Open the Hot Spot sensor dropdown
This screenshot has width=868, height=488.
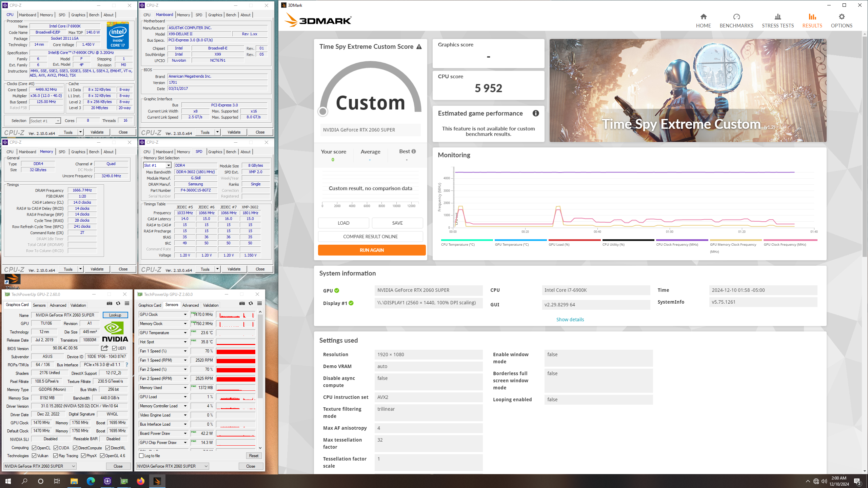click(185, 342)
